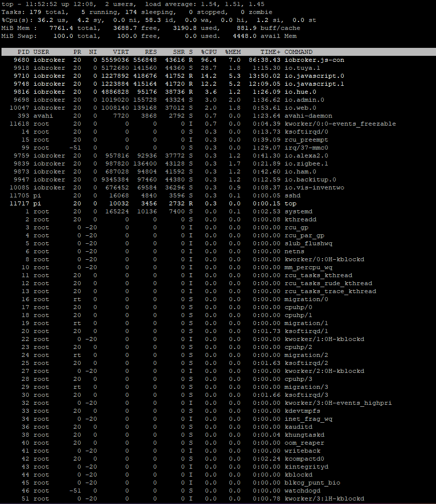Click the rcu_preempt command
Screen dimensions: 436x504
306,140
